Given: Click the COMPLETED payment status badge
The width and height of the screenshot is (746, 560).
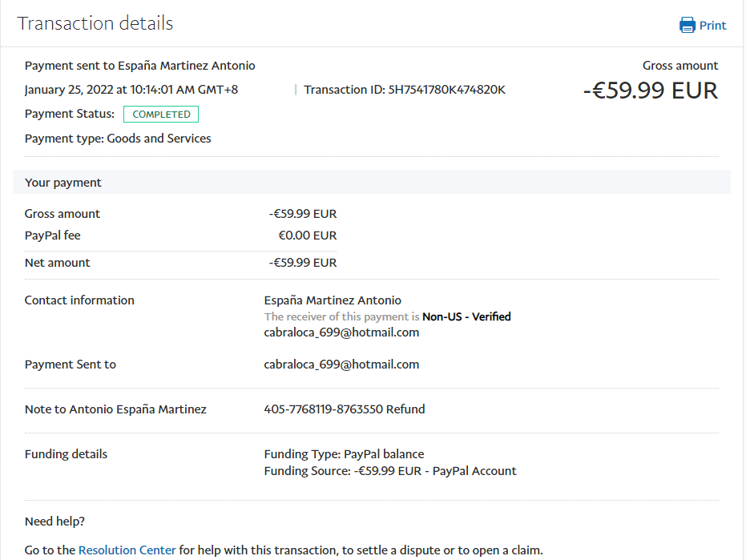Looking at the screenshot, I should click(x=161, y=115).
